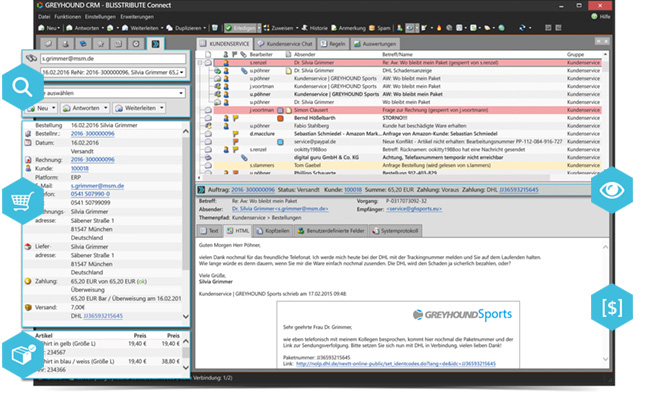Viewport: 650px width, 396px height.
Task: Toggle the left layout pane icon in toolbar
Action: (548, 28)
